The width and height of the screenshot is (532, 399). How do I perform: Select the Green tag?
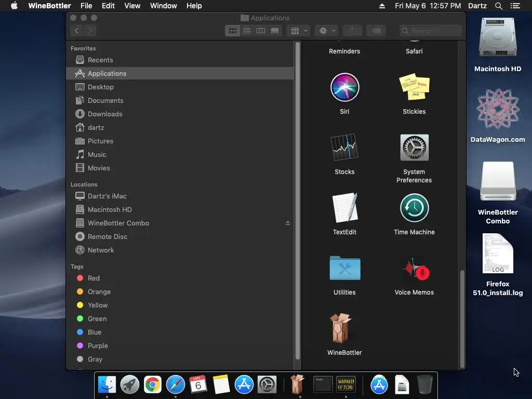pyautogui.click(x=180, y=318)
